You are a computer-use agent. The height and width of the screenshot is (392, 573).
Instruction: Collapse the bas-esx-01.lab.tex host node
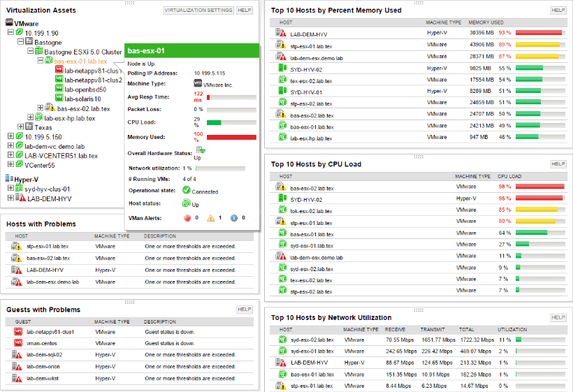[x=41, y=60]
